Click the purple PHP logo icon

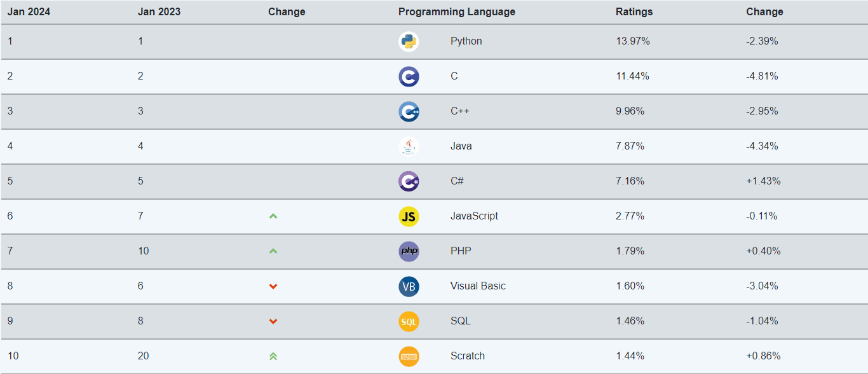pos(409,252)
